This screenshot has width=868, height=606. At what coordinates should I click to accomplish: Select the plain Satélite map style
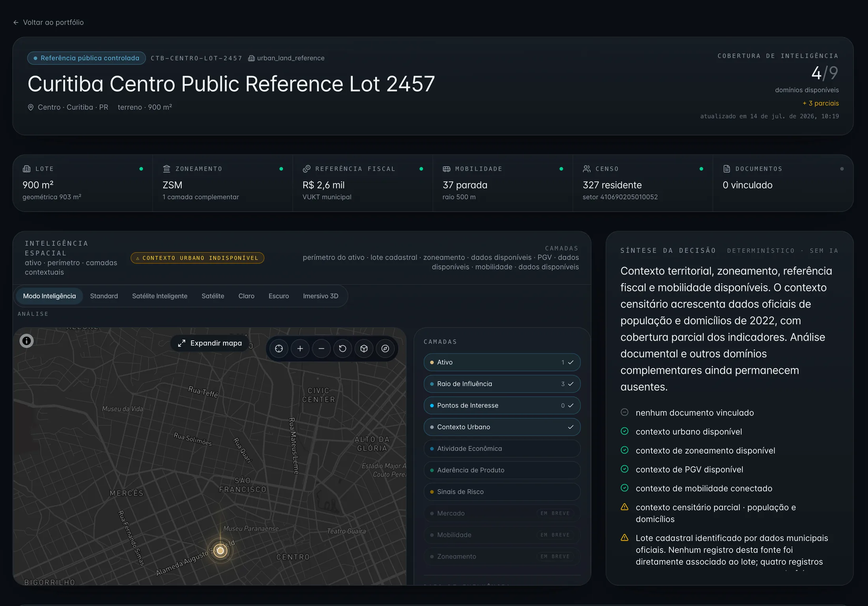coord(213,296)
